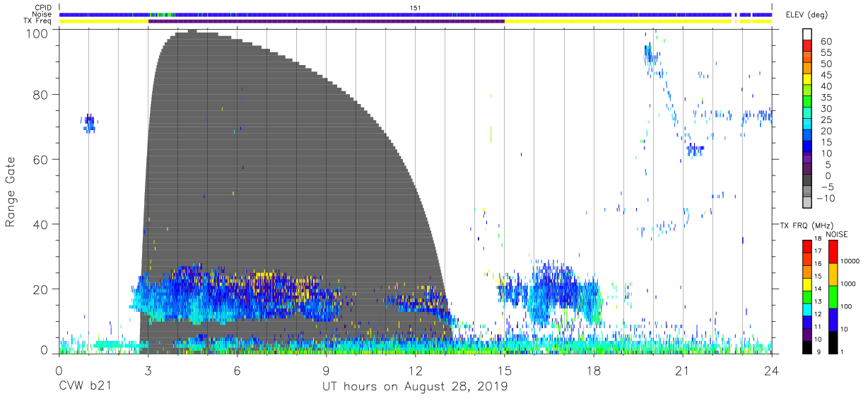Click the blue echo cluster near hour 20, gate 93
Image resolution: width=868 pixels, height=401 pixels.
[651, 54]
